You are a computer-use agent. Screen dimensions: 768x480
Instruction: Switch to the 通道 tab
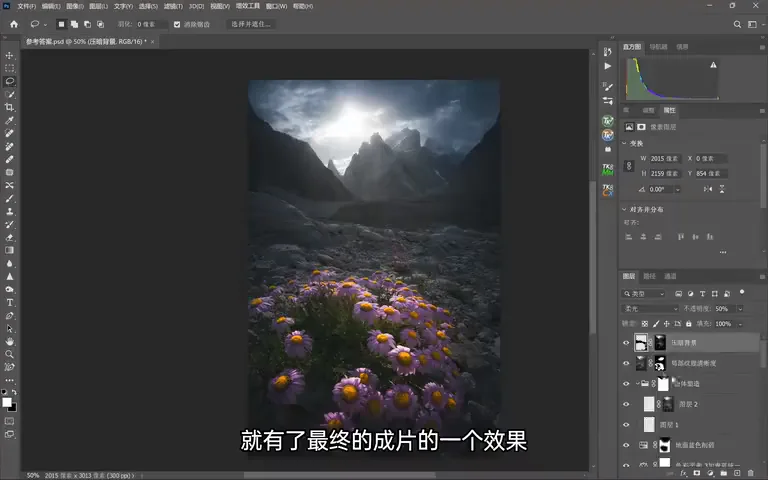click(x=670, y=276)
